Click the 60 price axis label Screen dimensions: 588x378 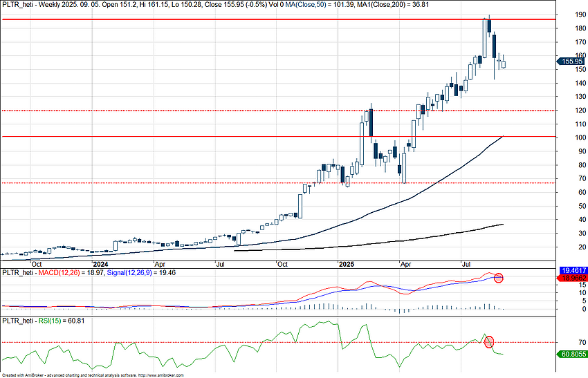[582, 192]
